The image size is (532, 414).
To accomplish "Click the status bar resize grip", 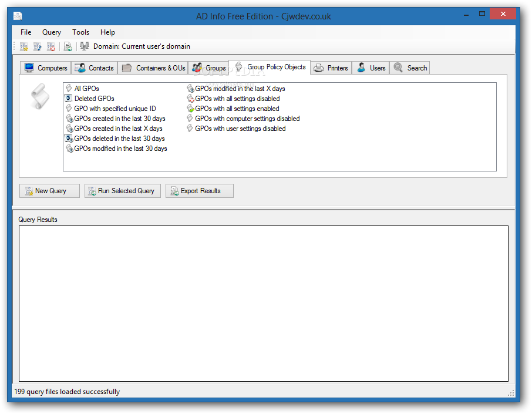I will tap(511, 393).
